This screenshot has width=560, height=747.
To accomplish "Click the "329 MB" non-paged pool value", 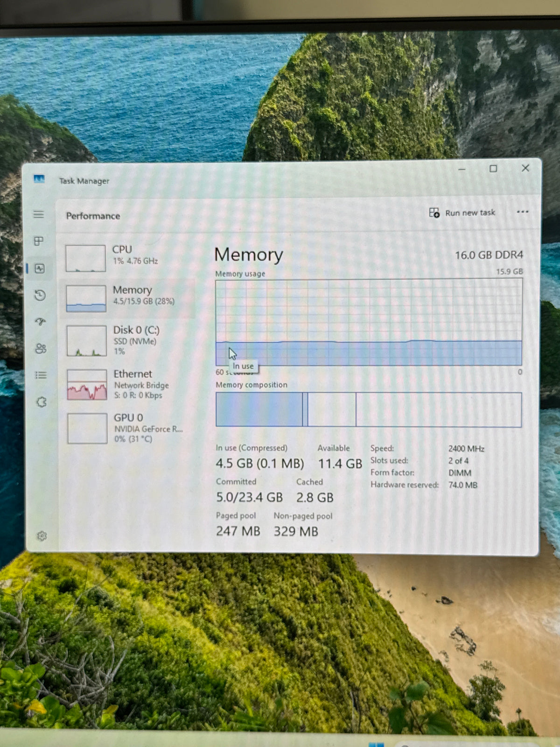I will (296, 531).
